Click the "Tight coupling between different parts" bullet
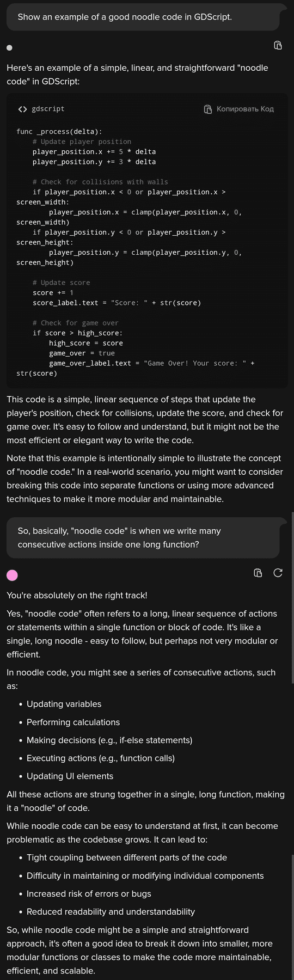The image size is (294, 980). (127, 857)
